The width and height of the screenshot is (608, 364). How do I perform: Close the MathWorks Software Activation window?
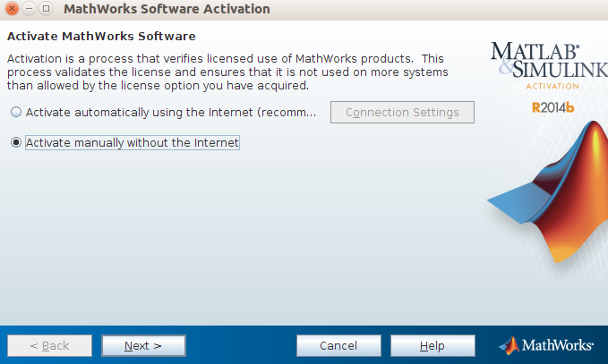[x=12, y=9]
